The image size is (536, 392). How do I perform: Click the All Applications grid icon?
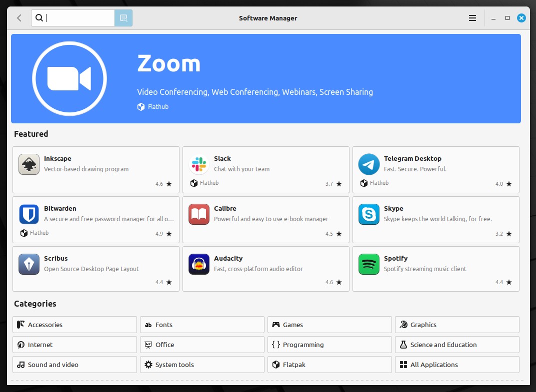click(403, 365)
